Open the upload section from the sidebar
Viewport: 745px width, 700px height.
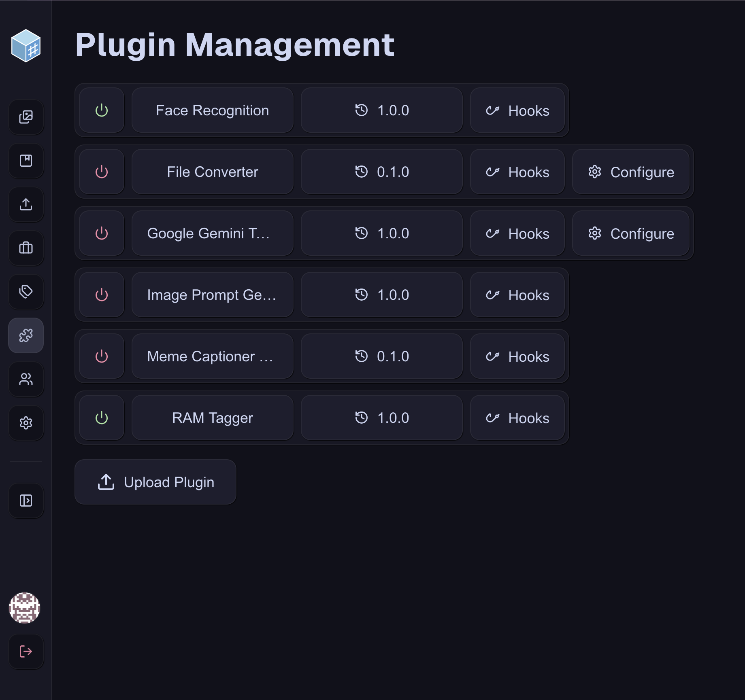pos(26,205)
